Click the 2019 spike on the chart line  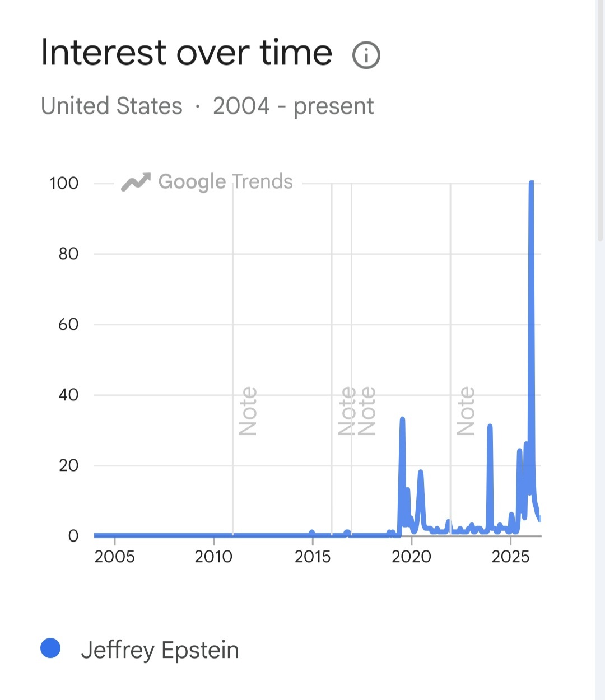click(402, 419)
